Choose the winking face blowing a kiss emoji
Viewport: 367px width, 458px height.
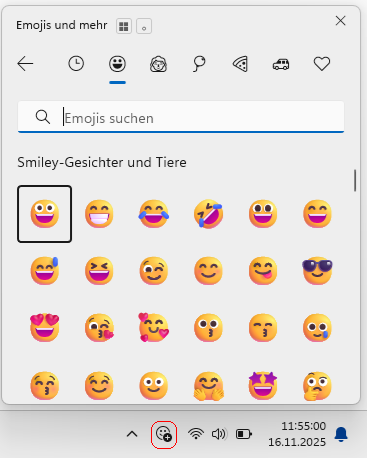click(99, 328)
